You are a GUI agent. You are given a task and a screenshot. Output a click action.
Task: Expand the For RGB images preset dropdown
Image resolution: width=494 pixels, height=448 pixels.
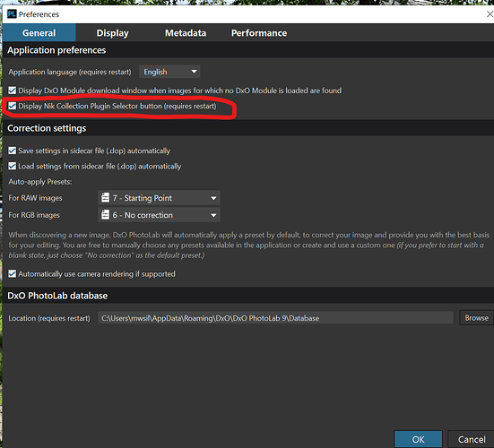tap(159, 215)
